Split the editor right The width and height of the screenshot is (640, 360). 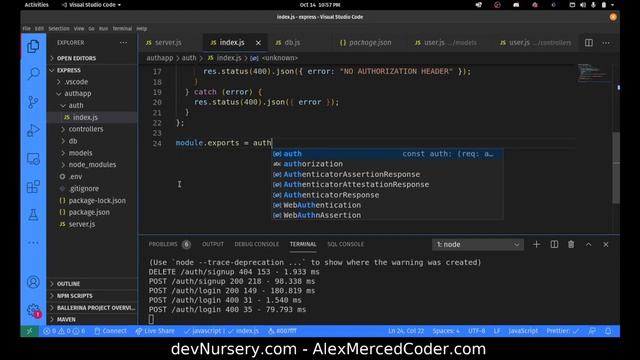click(x=589, y=42)
